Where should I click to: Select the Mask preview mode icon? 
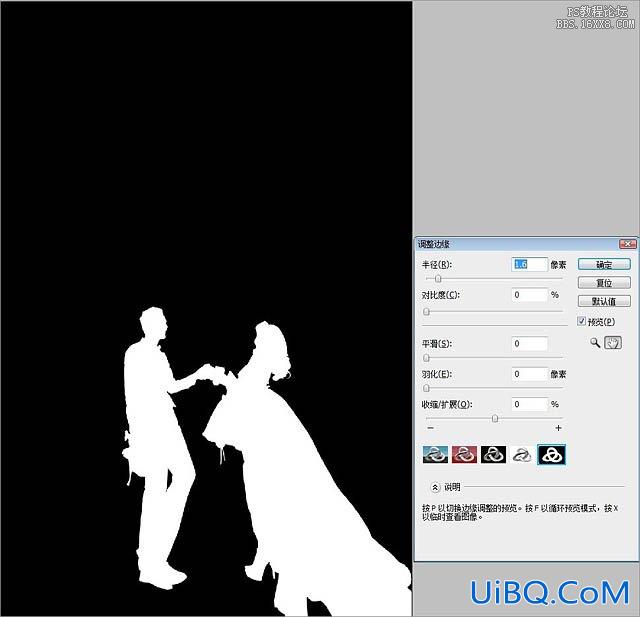click(551, 454)
